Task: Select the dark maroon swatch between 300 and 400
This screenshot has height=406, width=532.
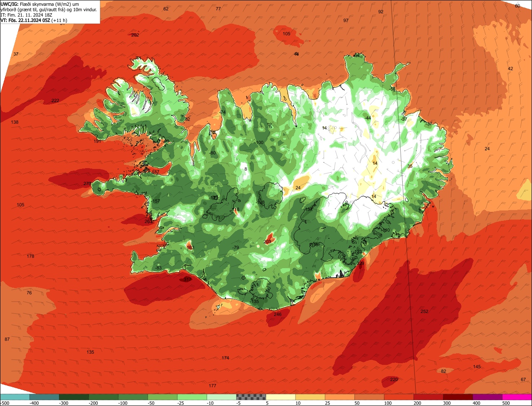Action: click(x=458, y=396)
